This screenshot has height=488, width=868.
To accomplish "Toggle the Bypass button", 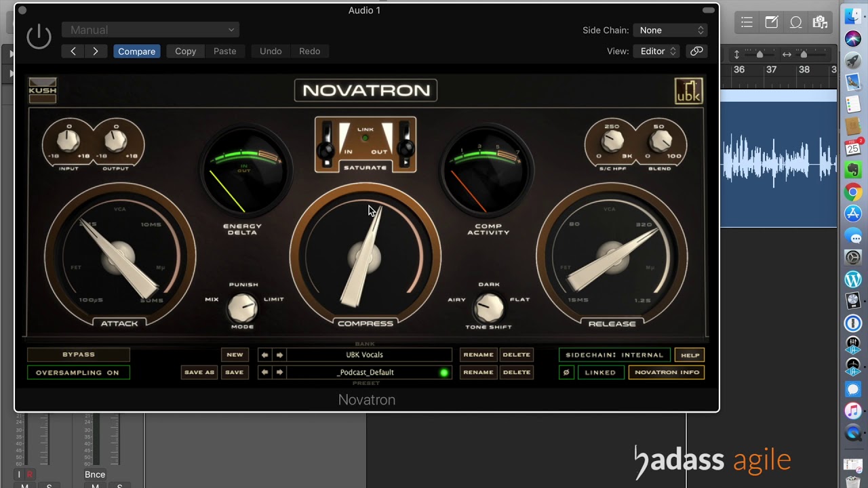I will 79,354.
